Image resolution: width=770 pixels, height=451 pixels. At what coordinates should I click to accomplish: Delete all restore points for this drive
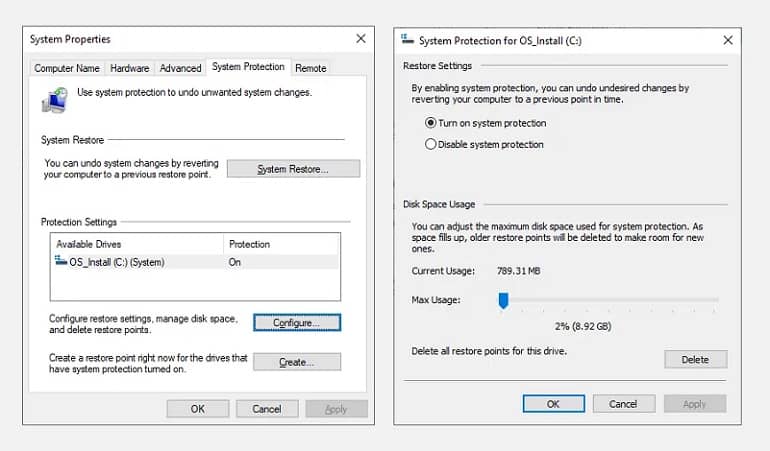695,360
